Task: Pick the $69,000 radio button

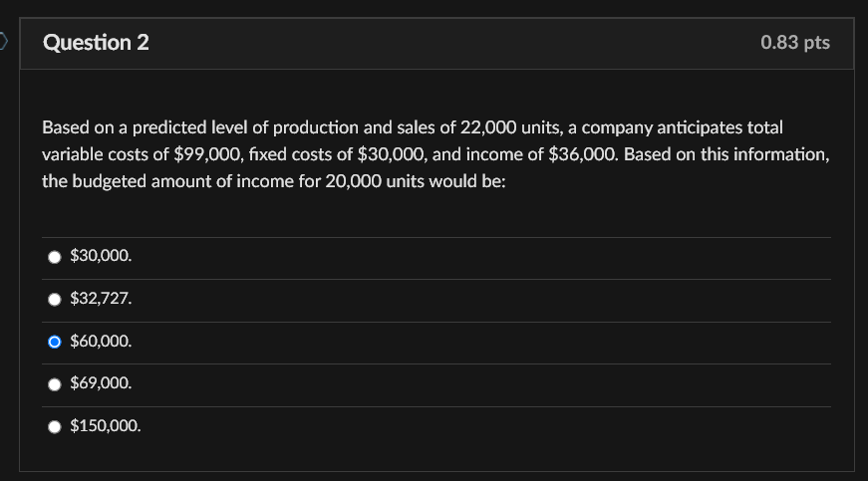Action: [x=54, y=384]
